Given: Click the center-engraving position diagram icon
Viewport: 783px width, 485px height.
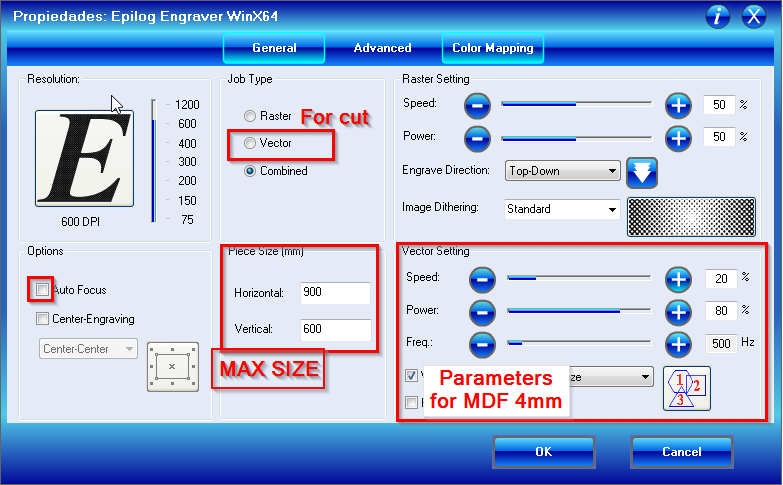Looking at the screenshot, I should [x=173, y=367].
